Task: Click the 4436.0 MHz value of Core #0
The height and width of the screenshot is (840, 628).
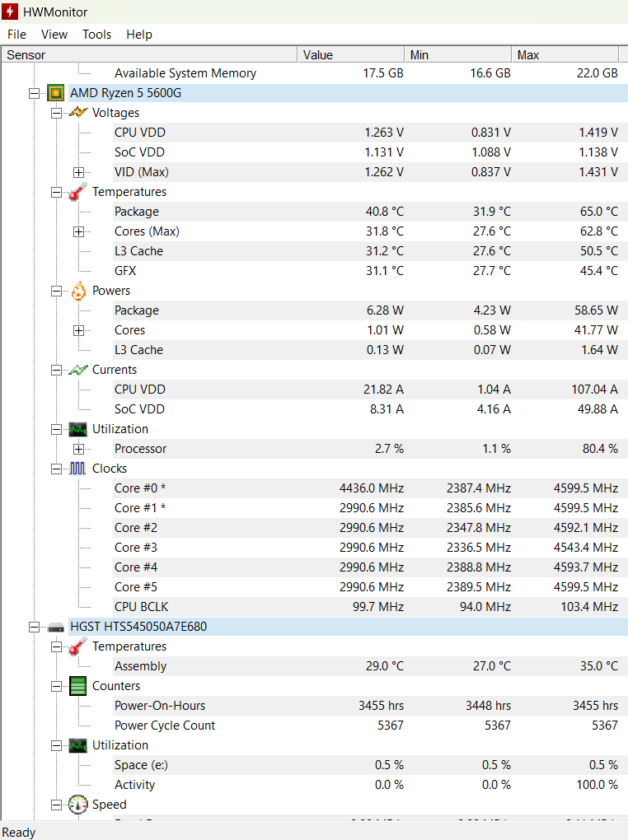Action: pos(372,488)
